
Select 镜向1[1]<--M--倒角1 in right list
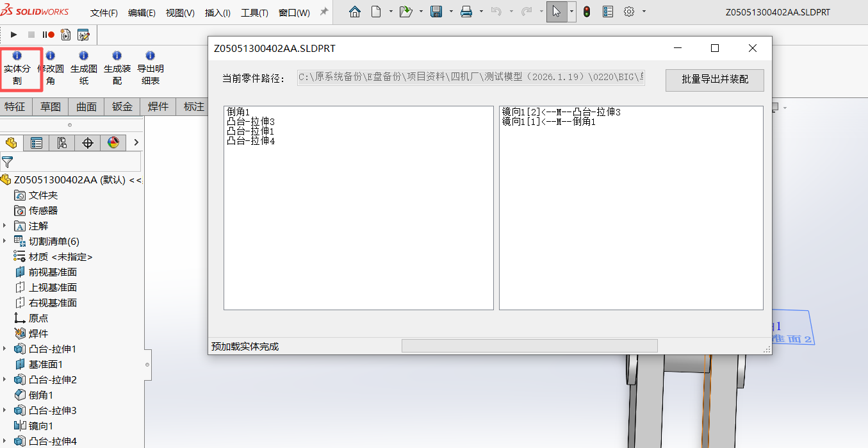pos(549,122)
